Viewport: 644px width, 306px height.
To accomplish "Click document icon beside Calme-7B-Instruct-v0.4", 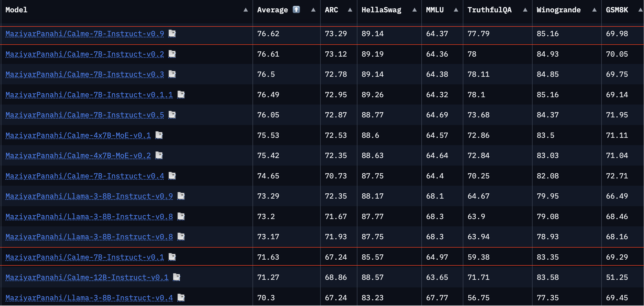I will 172,176.
